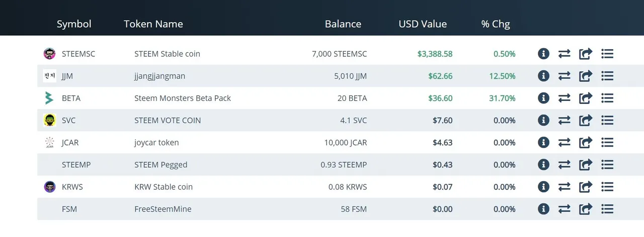
Task: Click trade arrows icon for JJM
Action: (x=565, y=76)
